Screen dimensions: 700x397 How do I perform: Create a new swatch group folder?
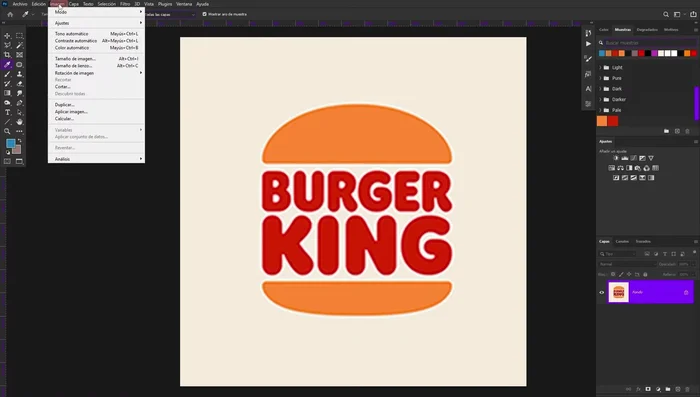click(x=666, y=131)
